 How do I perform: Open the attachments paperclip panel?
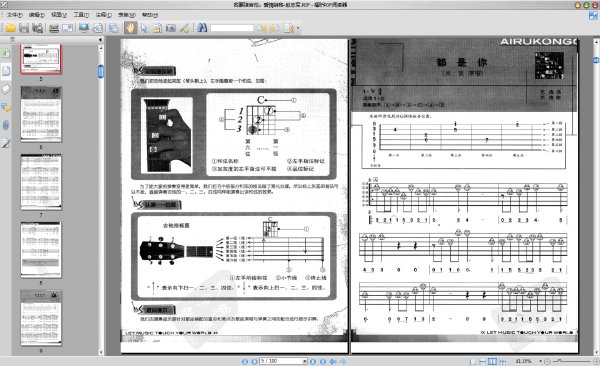tap(5, 125)
